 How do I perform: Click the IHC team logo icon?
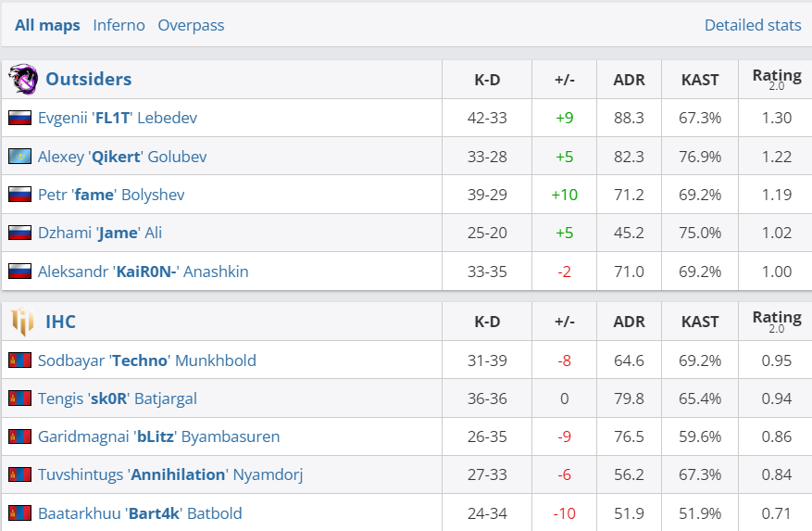[22, 322]
